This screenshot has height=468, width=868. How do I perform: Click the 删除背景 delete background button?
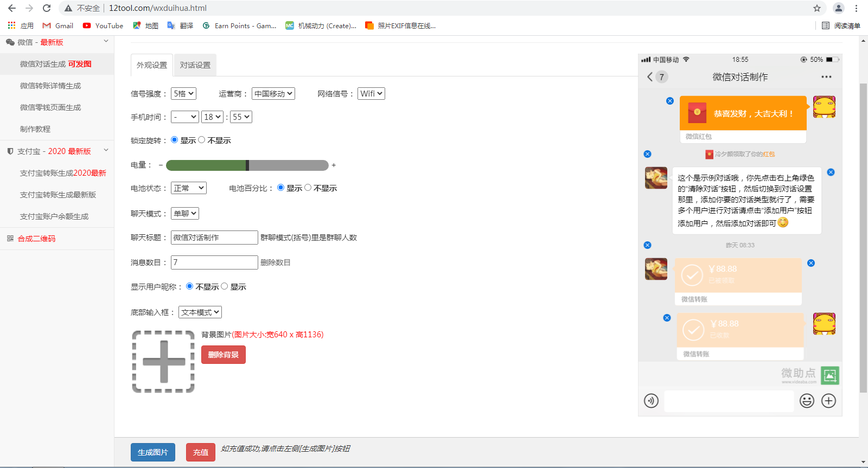(224, 355)
